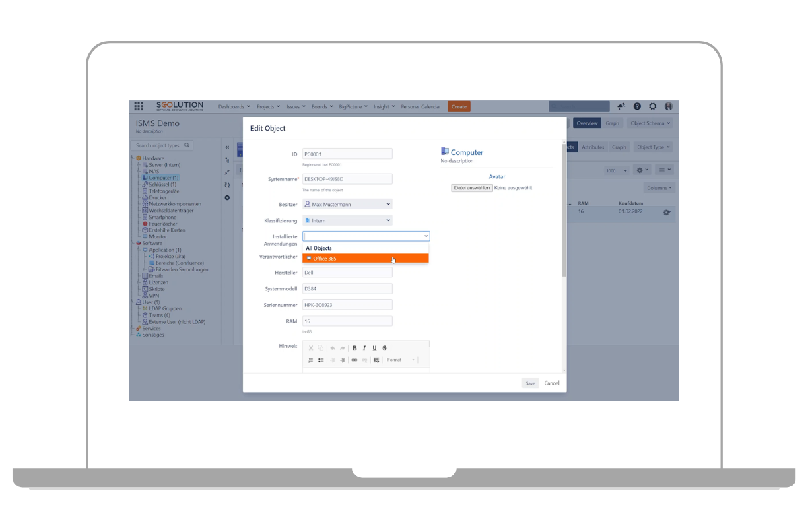
Task: Save the edited object
Action: click(531, 383)
